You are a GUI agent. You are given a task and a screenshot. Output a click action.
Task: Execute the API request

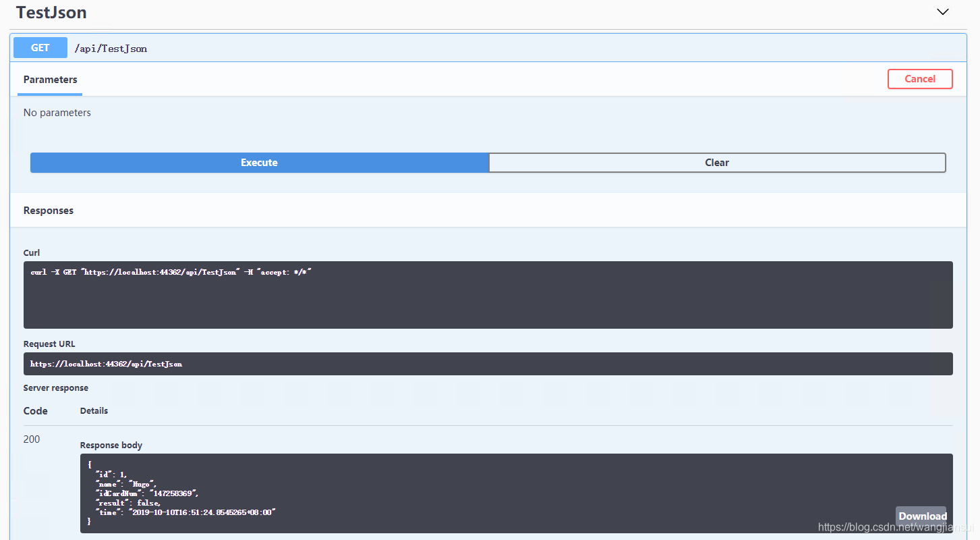click(x=260, y=163)
